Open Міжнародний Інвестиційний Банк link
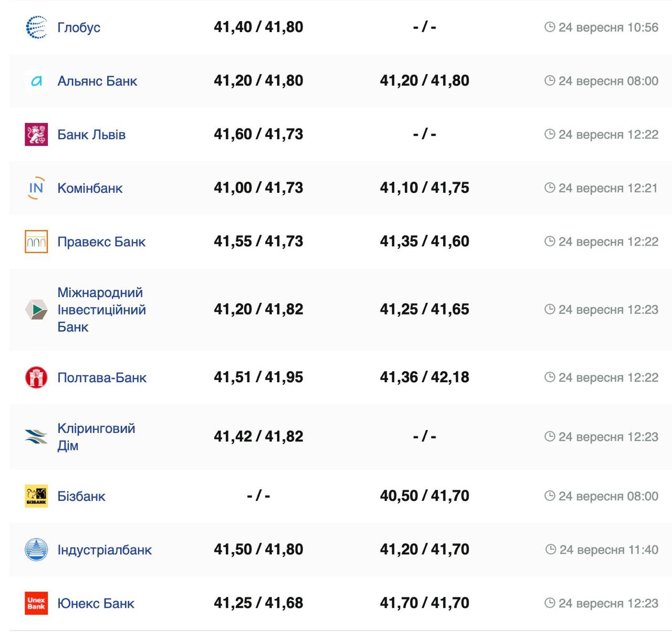Image resolution: width=672 pixels, height=632 pixels. pos(101,310)
